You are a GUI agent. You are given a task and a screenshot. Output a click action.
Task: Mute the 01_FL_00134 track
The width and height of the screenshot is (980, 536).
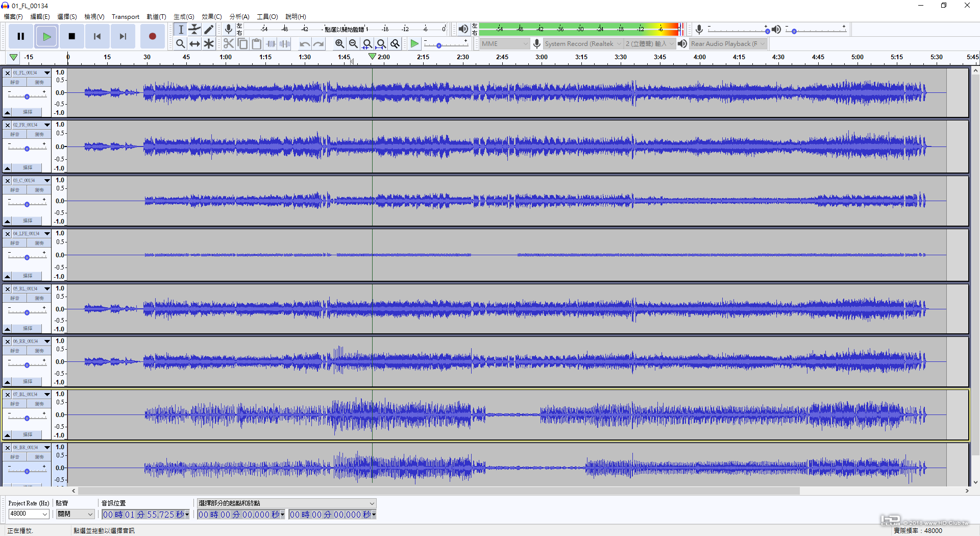(15, 82)
